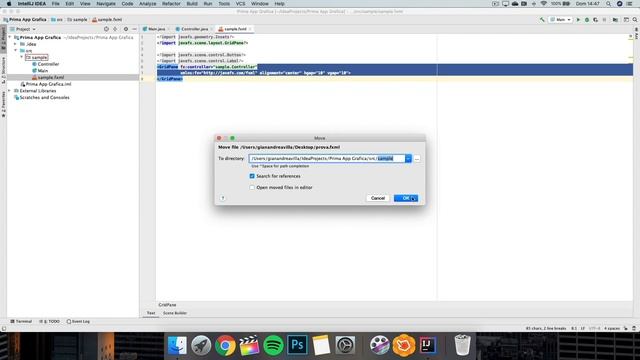Click the Search Everywhere magnifier in the IntelliJ toolbar

pyautogui.click(x=635, y=20)
